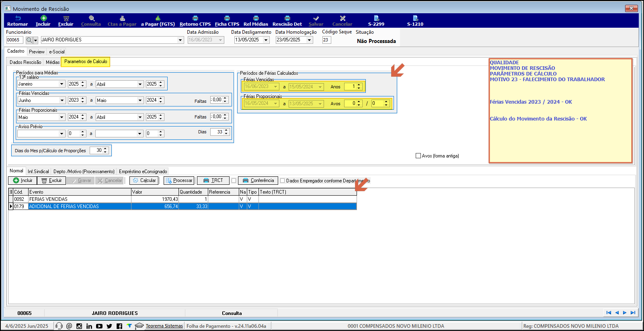Click the TRCT print button

point(213,181)
